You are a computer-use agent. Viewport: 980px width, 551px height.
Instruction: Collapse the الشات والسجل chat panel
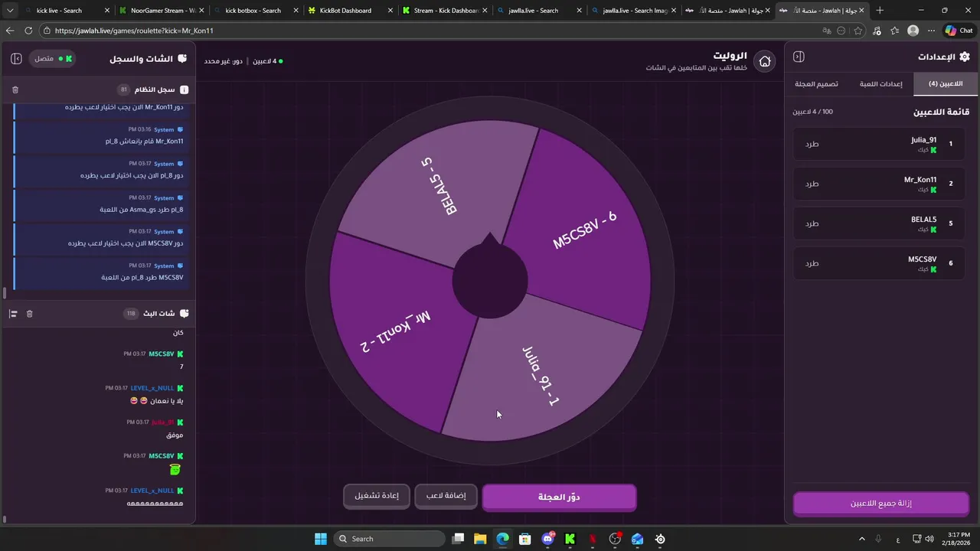16,58
